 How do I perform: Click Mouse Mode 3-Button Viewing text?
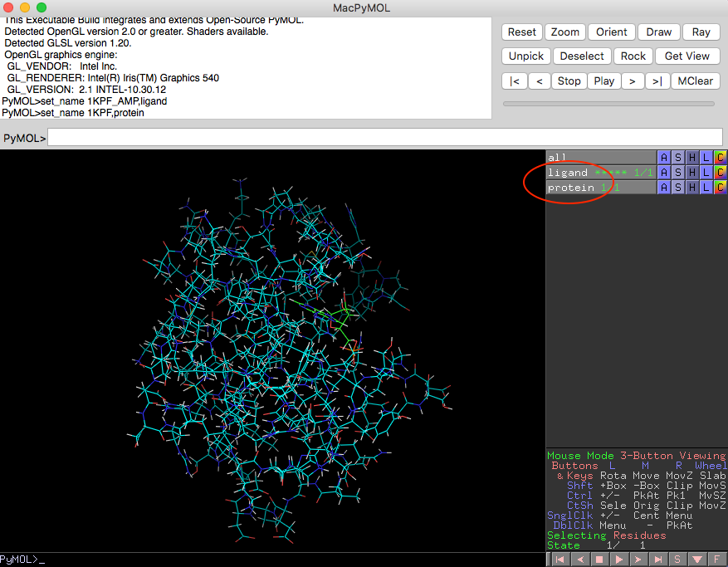[x=637, y=456]
